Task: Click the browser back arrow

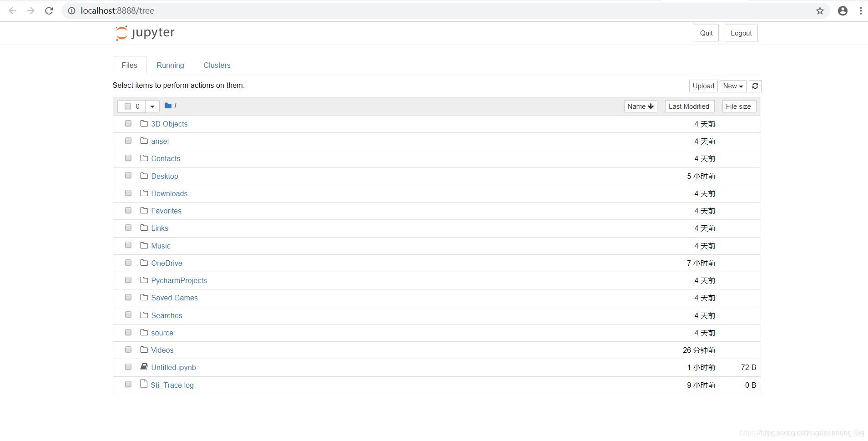Action: tap(13, 10)
